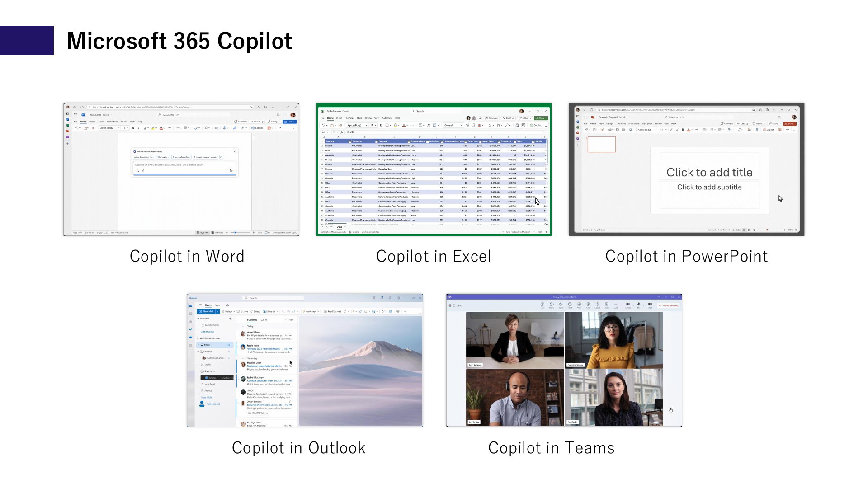This screenshot has height=488, width=868.
Task: Toggle the camera in Teams meeting
Action: [x=628, y=305]
